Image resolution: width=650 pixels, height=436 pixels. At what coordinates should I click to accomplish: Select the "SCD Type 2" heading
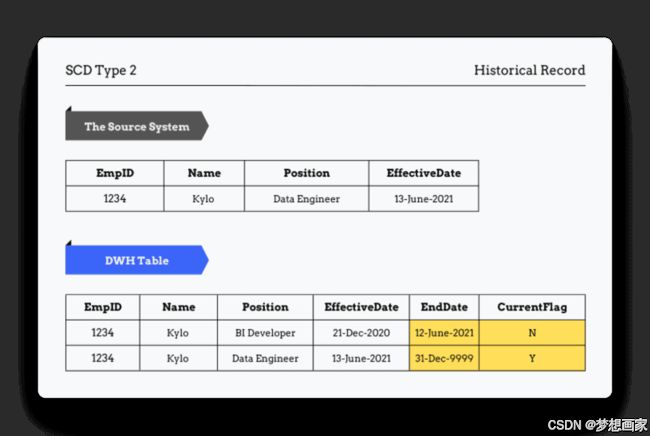click(101, 70)
